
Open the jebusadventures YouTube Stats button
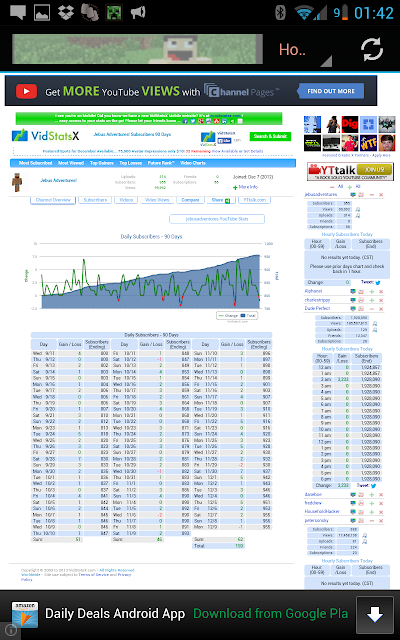pos(217,219)
